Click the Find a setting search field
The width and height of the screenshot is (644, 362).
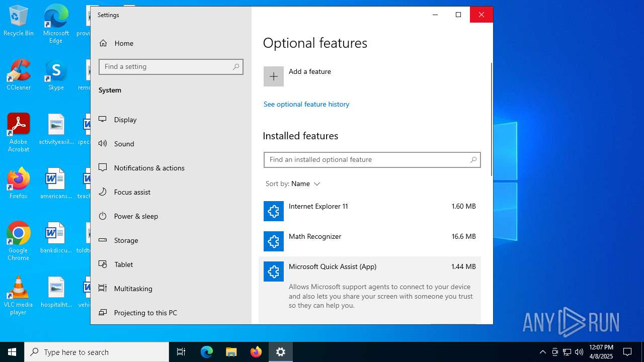coord(171,67)
